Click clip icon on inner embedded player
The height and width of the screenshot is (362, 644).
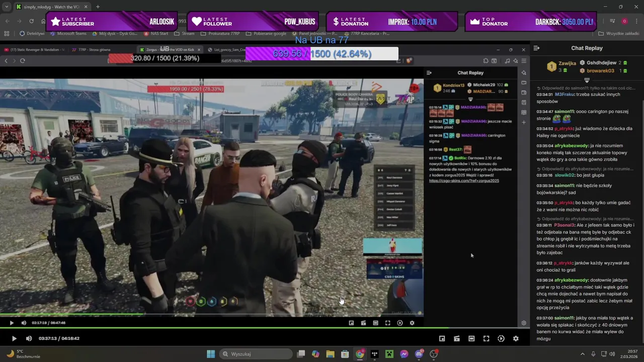363,323
